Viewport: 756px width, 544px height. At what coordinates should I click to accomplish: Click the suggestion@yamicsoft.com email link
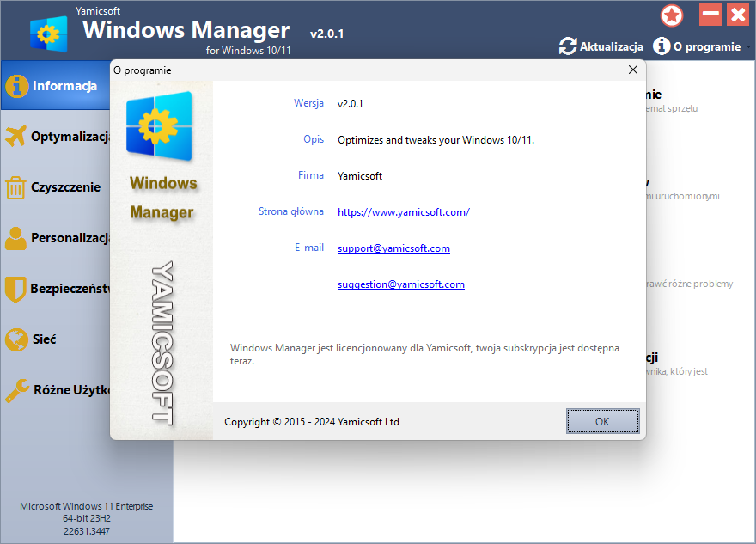pos(400,284)
